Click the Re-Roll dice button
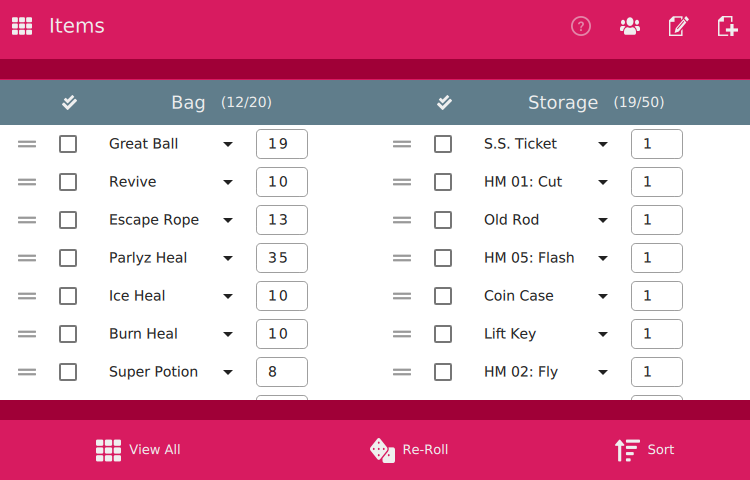750x480 pixels. tap(409, 450)
